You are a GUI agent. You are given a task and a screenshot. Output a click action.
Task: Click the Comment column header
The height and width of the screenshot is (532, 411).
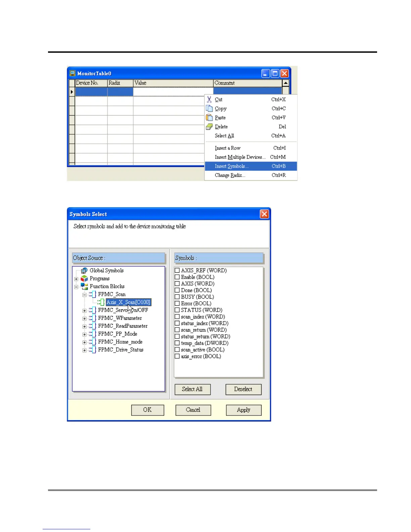point(248,83)
